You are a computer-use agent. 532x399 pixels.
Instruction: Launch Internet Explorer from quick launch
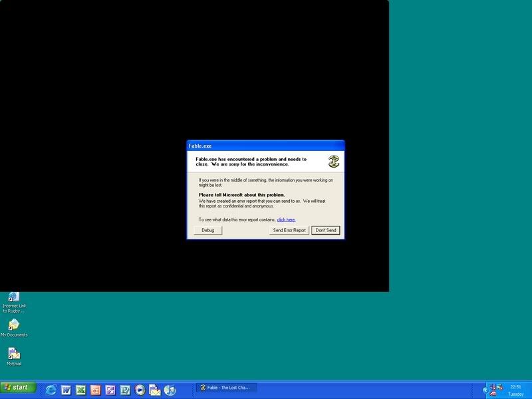pyautogui.click(x=51, y=390)
